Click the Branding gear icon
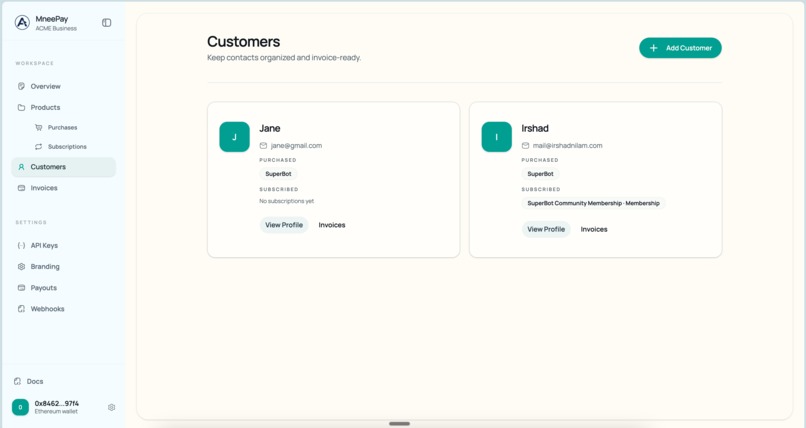Viewport: 806px width, 428px height. pyautogui.click(x=21, y=267)
